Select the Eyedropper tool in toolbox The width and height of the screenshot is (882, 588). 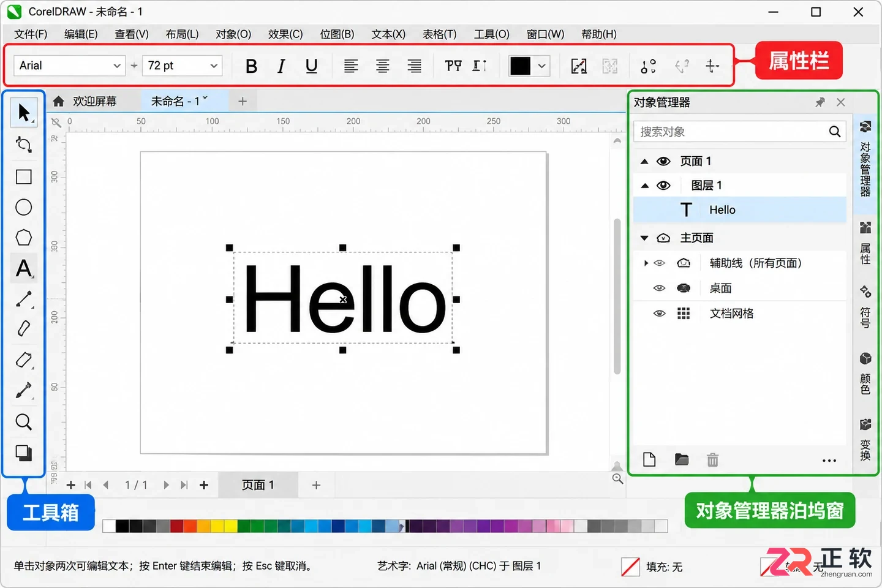click(24, 390)
